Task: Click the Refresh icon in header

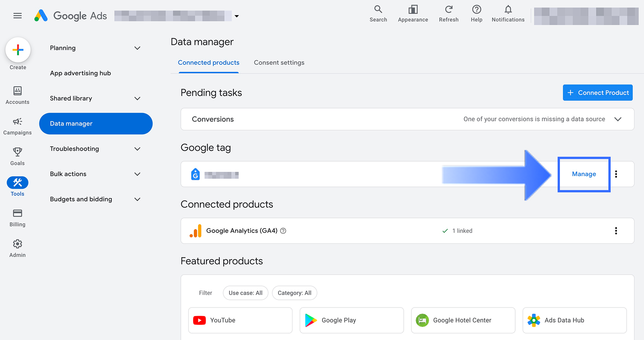Action: tap(449, 9)
